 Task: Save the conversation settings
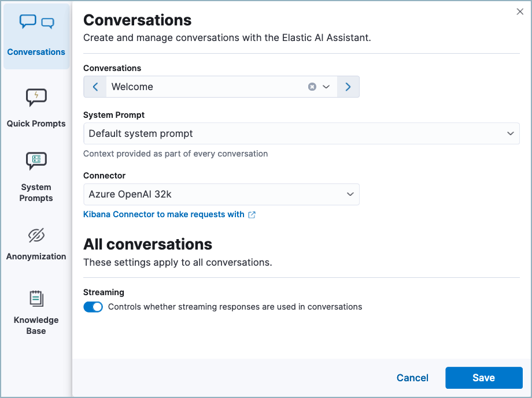pyautogui.click(x=483, y=378)
